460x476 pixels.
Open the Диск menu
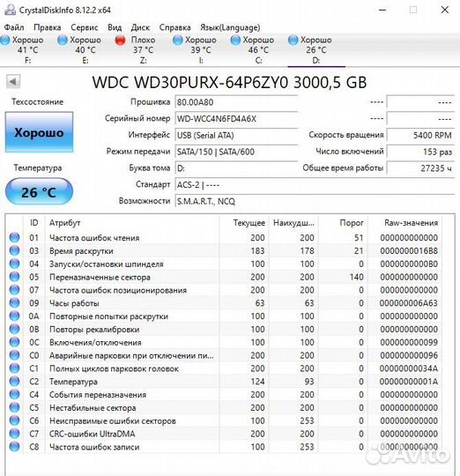[x=140, y=27]
